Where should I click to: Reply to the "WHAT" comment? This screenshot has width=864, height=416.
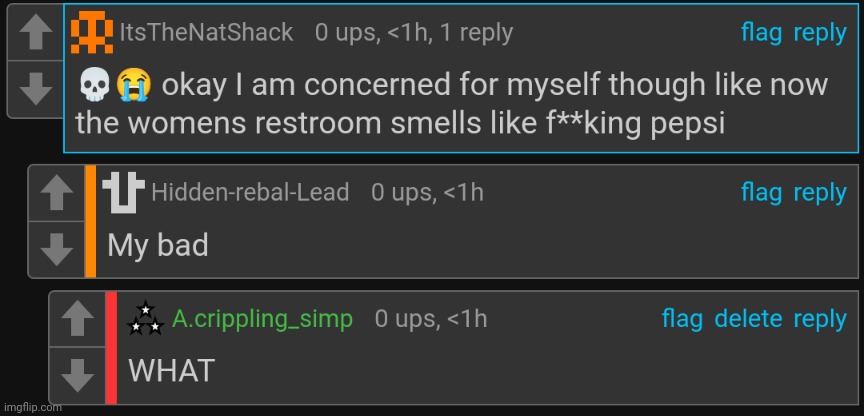click(x=820, y=320)
